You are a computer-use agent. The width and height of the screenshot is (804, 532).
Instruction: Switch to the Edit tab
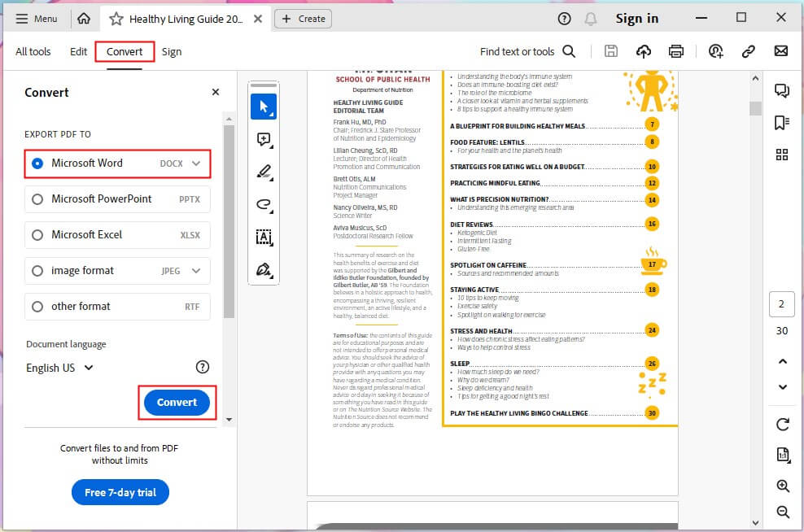(x=78, y=52)
